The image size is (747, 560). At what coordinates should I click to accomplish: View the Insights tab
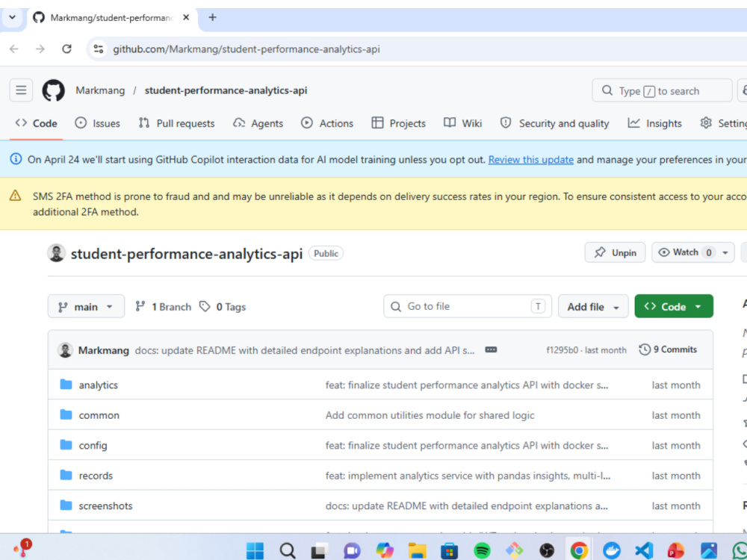654,123
